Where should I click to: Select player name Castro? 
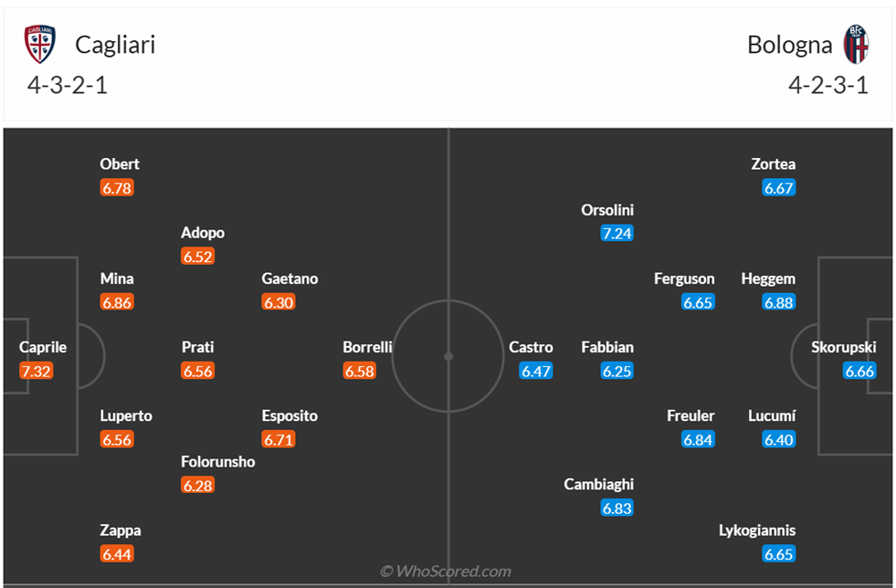click(x=531, y=347)
